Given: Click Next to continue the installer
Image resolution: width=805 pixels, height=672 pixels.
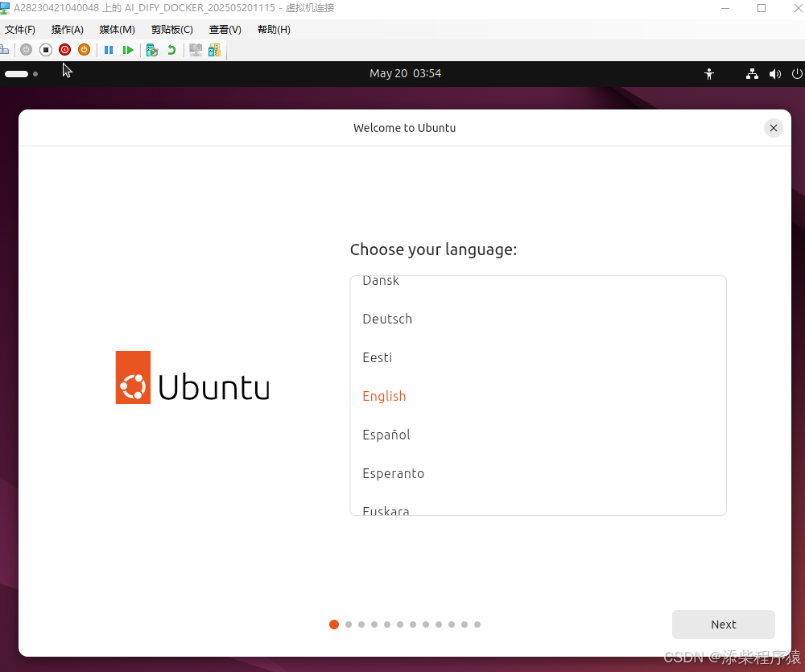Looking at the screenshot, I should pyautogui.click(x=724, y=625).
